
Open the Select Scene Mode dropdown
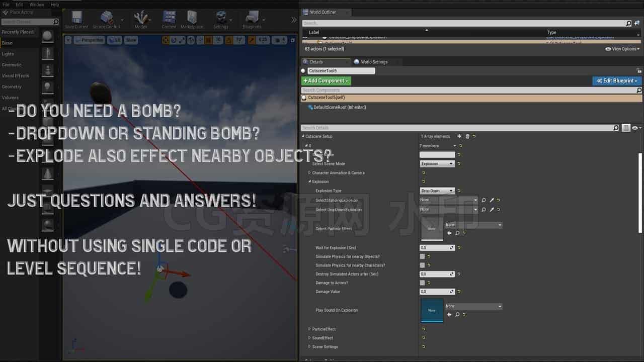(x=437, y=164)
